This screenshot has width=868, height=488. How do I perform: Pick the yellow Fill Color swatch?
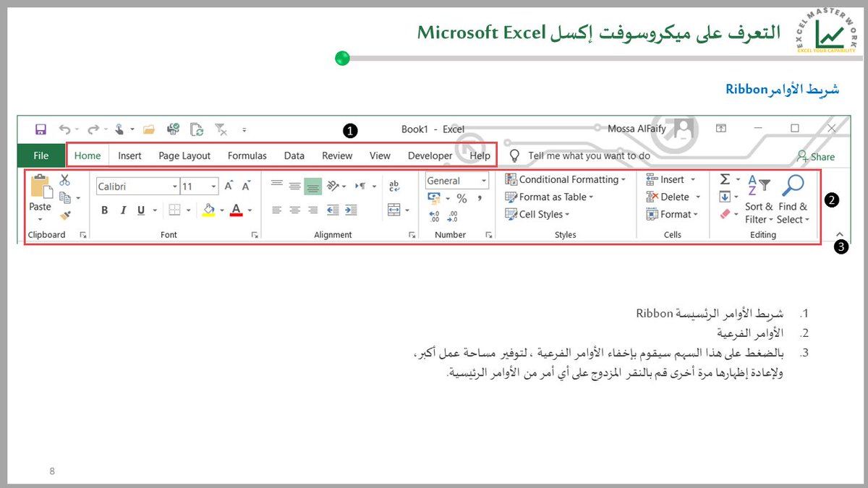208,210
